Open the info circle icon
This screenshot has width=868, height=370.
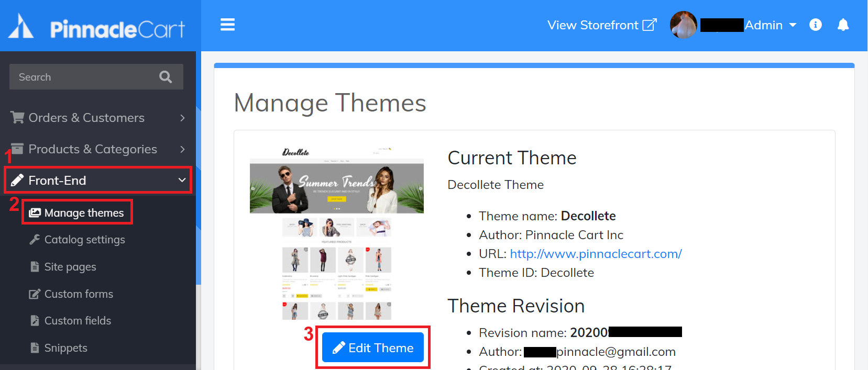tap(816, 25)
